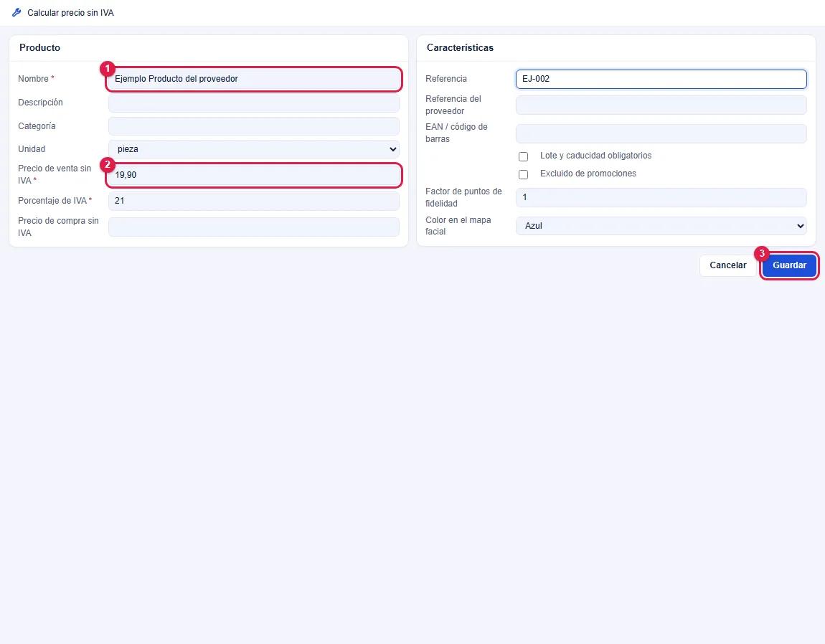Click the Producto panel heading
The image size is (825, 644).
pyautogui.click(x=40, y=47)
